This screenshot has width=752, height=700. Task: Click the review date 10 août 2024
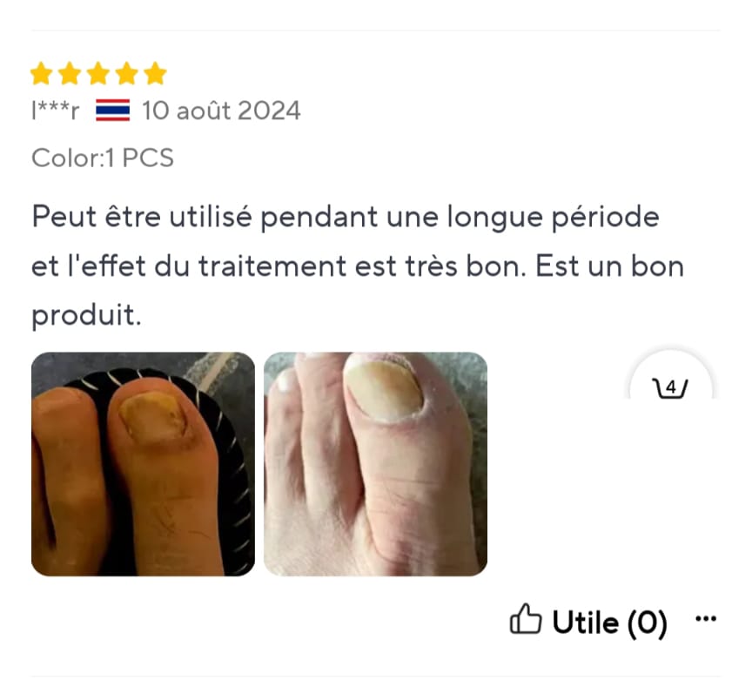tap(222, 111)
